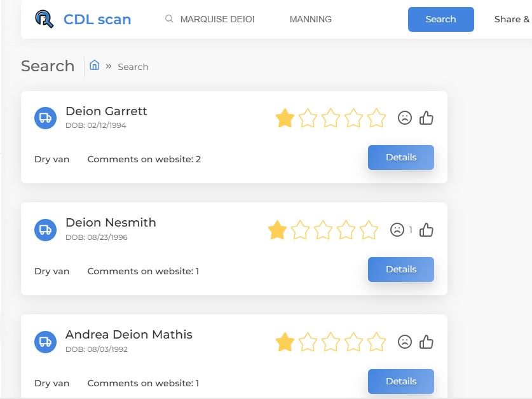532x399 pixels.
Task: Click thumbs up for Andrea Deion Mathis
Action: [426, 342]
